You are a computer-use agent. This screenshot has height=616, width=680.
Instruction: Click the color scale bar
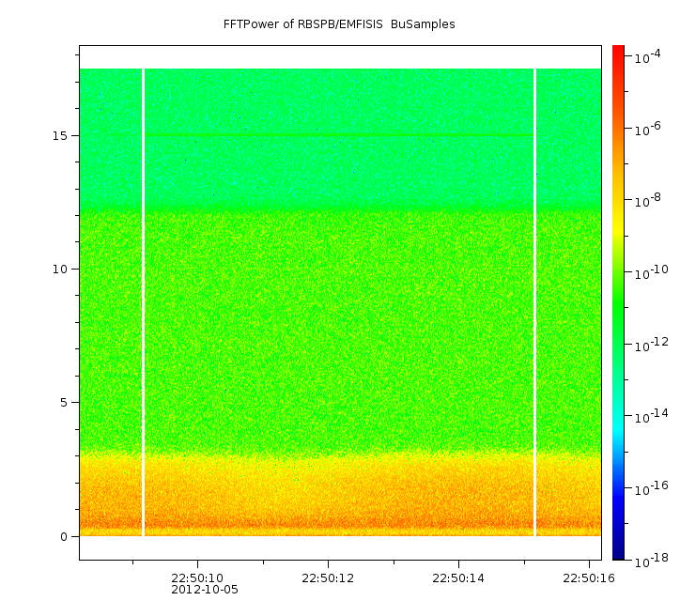click(618, 302)
